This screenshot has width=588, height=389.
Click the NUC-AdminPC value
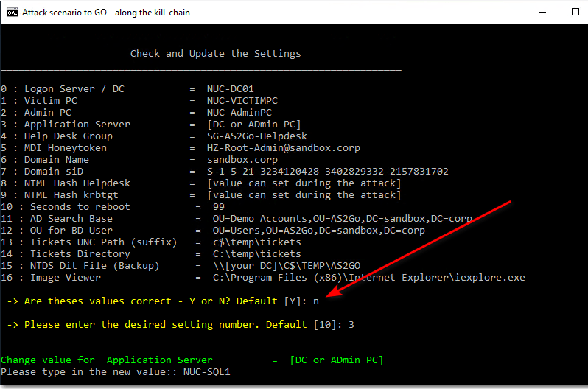(239, 113)
